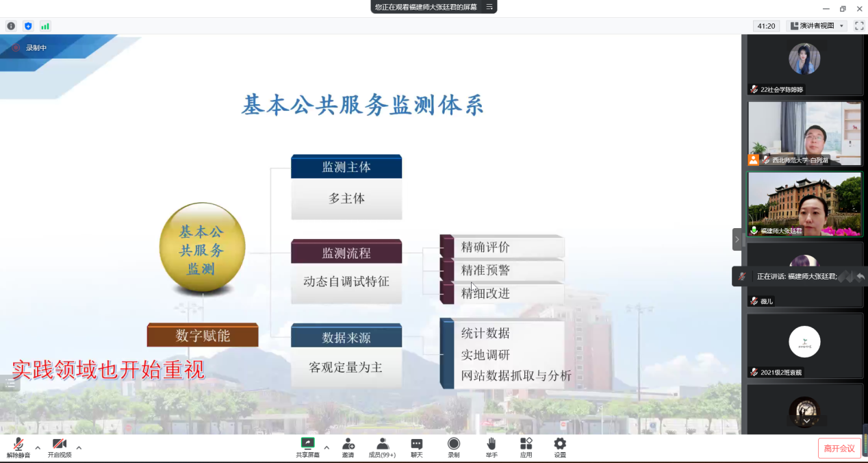Open the 成员(99+) members list
This screenshot has height=463, width=868.
(382, 445)
